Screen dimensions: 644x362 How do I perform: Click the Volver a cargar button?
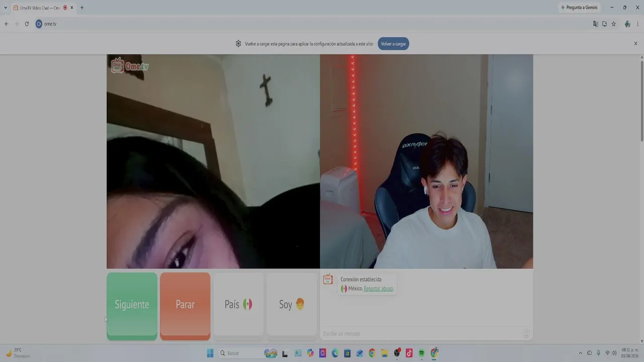coord(393,44)
